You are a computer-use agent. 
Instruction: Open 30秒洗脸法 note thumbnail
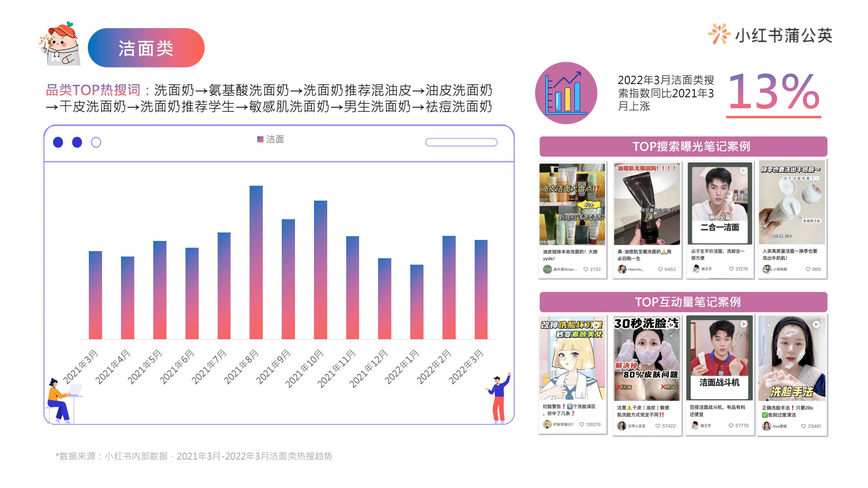647,359
